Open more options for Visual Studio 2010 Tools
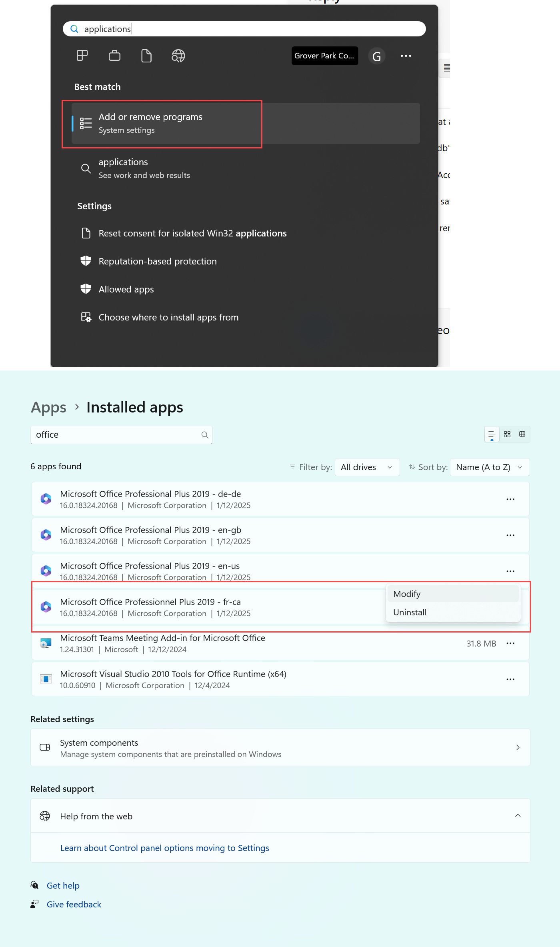This screenshot has width=560, height=947. pos(510,679)
